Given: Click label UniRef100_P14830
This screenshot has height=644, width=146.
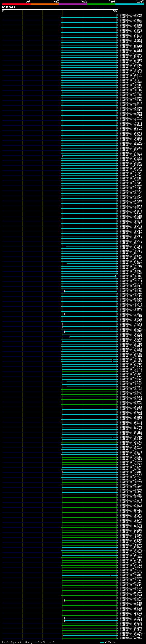Looking at the screenshot, I should point(131,37).
